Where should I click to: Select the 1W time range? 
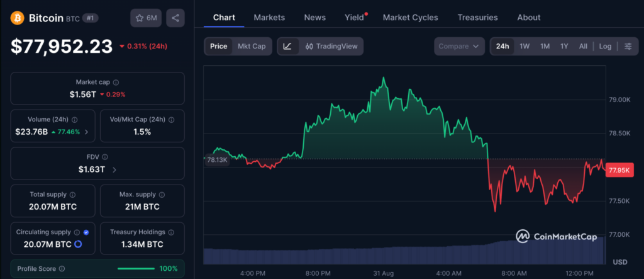pyautogui.click(x=525, y=46)
